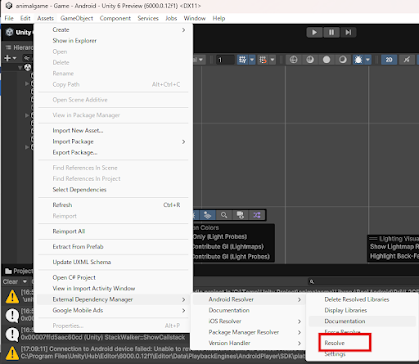
Task: Click the magnifier icon in scene overlay toolbar
Action: coord(224,215)
